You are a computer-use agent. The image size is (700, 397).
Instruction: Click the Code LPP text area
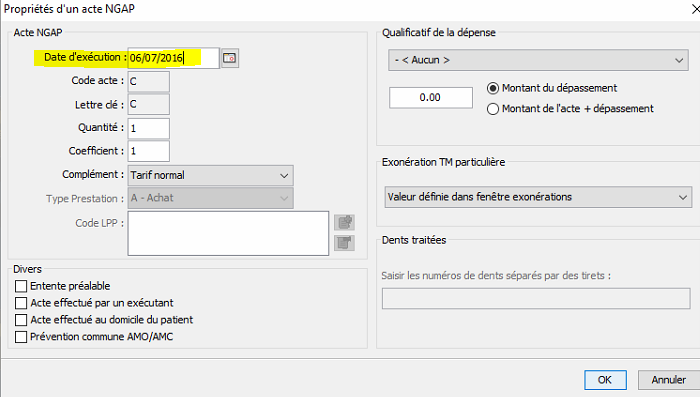point(228,234)
